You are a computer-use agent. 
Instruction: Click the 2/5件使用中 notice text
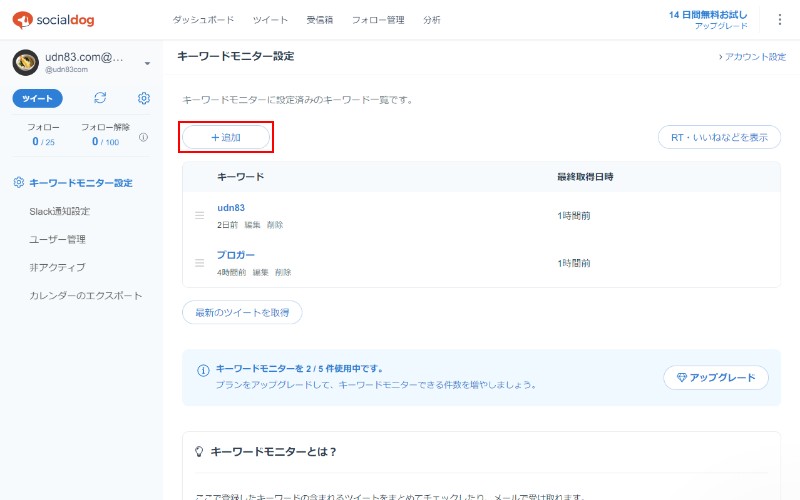(299, 368)
